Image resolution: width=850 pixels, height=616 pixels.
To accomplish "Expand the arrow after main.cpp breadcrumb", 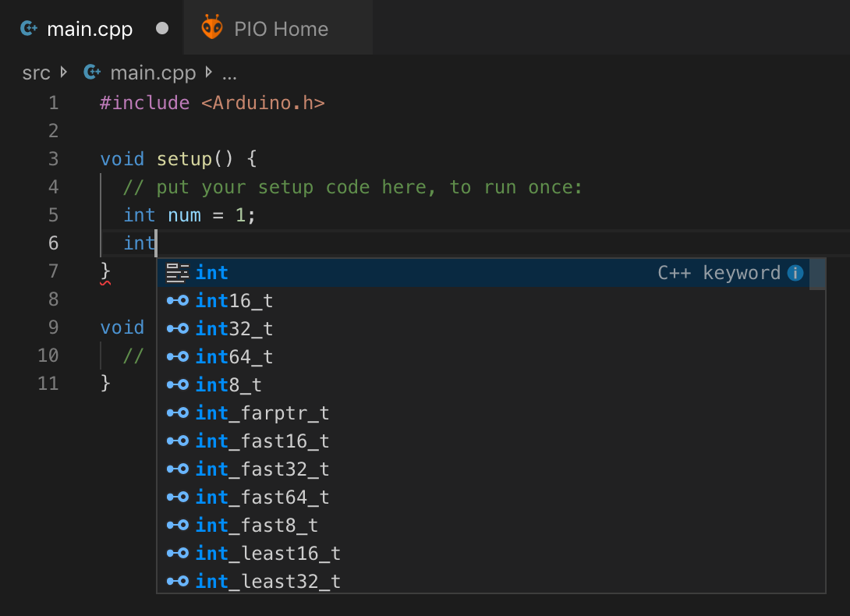I will 208,73.
